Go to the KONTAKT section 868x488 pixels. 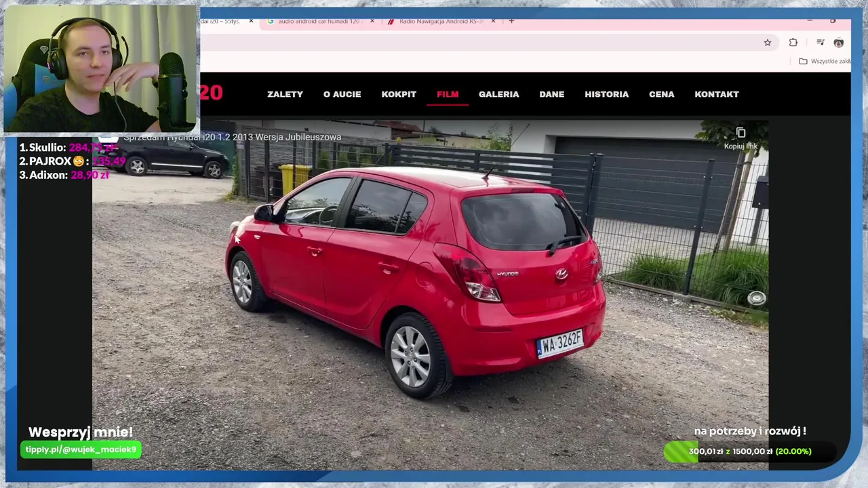[x=716, y=94]
